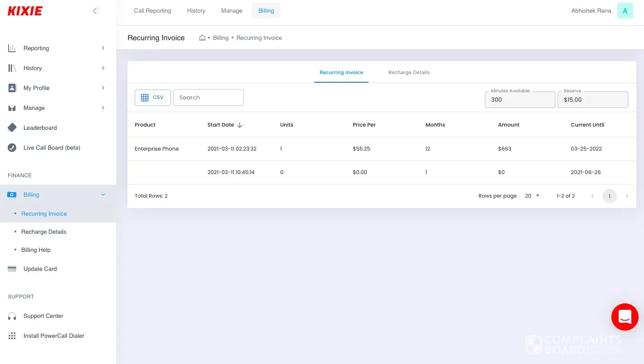Open Live Call Board phone icon
The height and width of the screenshot is (364, 644).
tap(12, 148)
